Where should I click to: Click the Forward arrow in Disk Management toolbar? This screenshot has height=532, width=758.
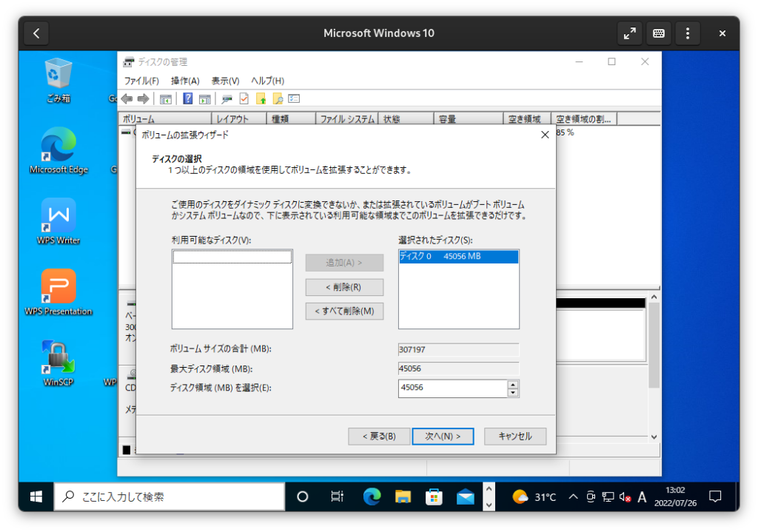143,99
